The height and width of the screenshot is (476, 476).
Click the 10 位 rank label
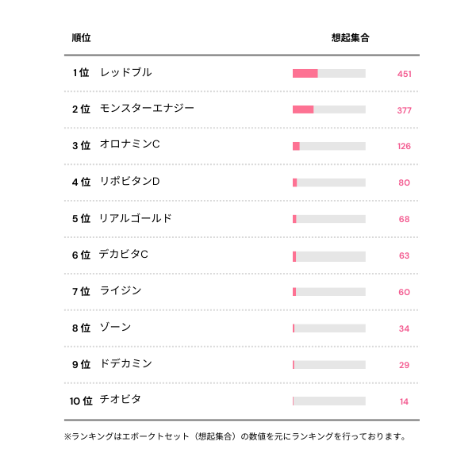[x=81, y=401]
